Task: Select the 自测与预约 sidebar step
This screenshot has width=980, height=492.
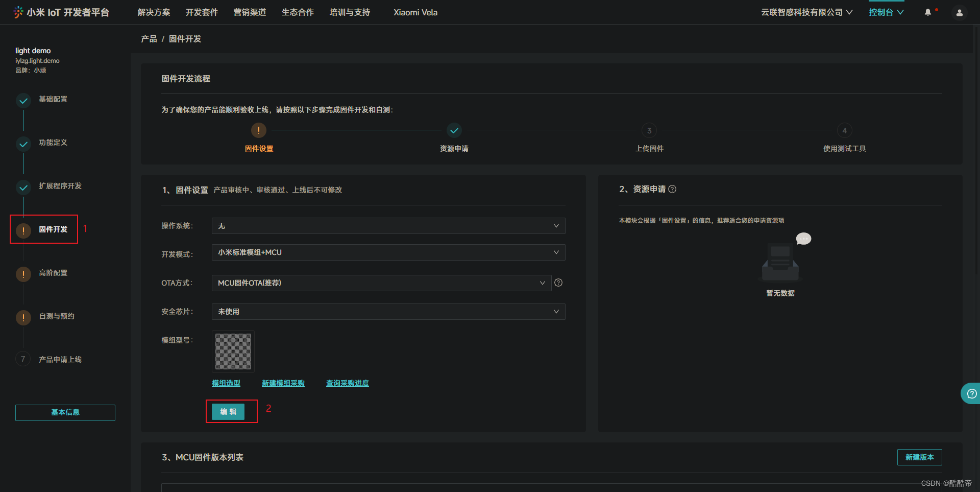Action: point(57,316)
